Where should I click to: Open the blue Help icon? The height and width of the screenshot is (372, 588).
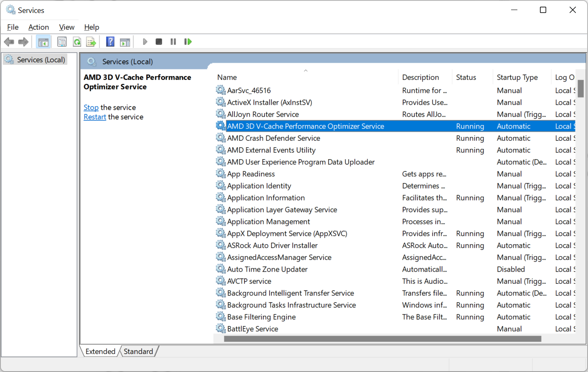click(110, 42)
